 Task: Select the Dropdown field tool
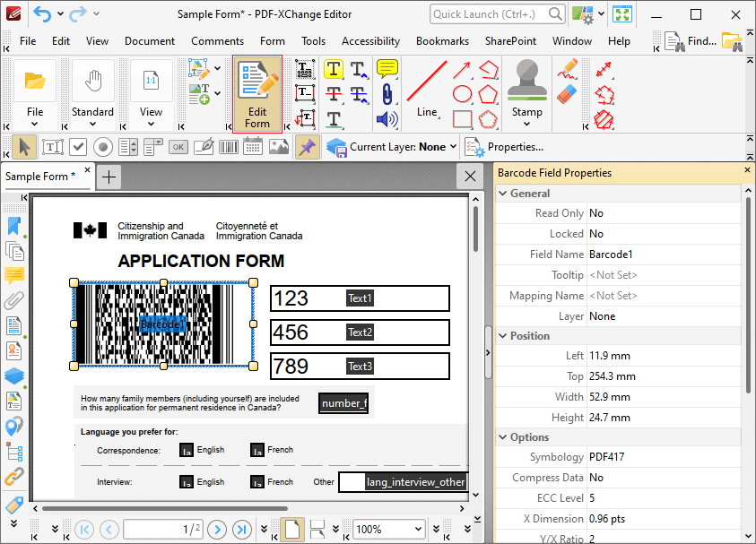(x=153, y=147)
